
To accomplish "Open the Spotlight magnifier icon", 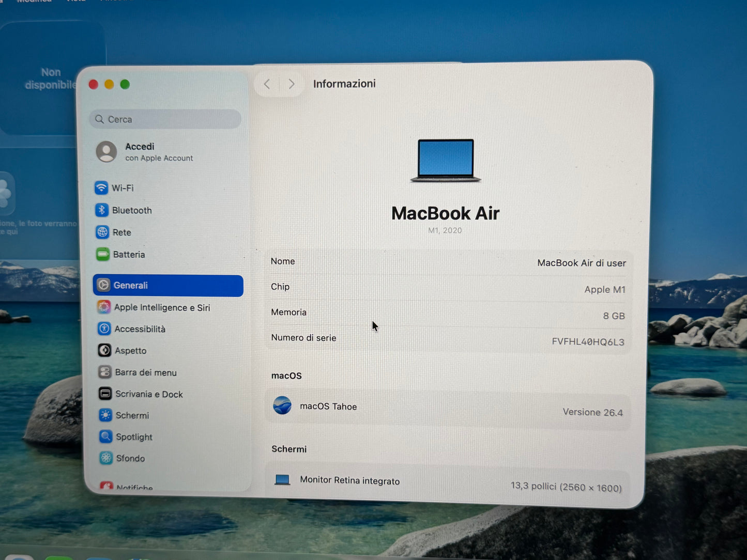I will pos(105,437).
